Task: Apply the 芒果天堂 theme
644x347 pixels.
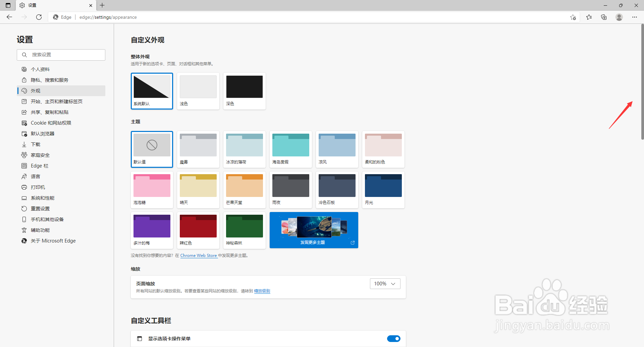Action: tap(245, 190)
